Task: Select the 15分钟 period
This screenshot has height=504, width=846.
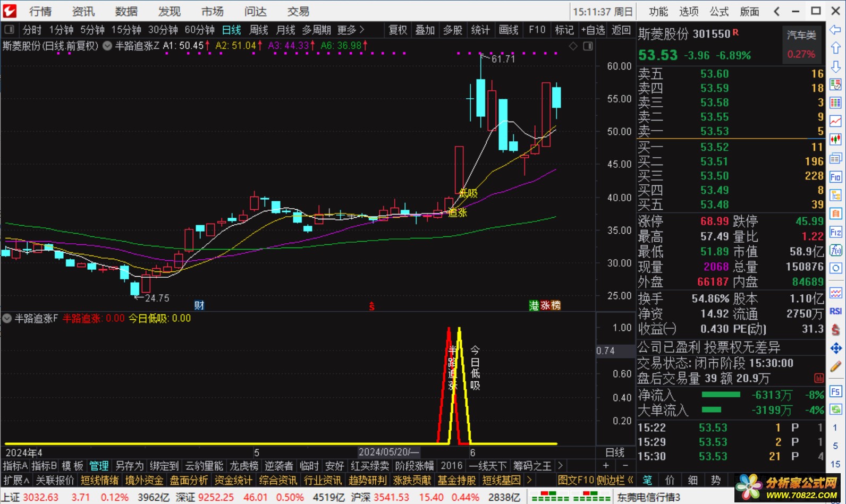Action: point(126,30)
